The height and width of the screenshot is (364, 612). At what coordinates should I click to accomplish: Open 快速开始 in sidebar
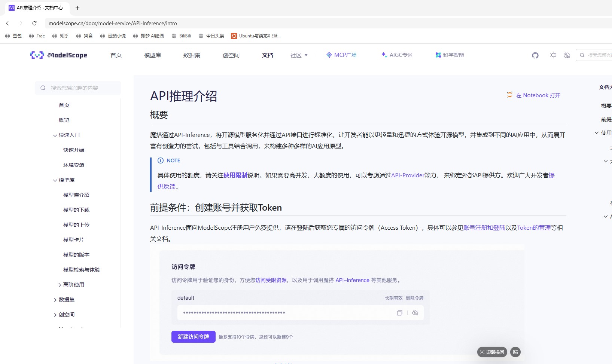[x=74, y=150]
